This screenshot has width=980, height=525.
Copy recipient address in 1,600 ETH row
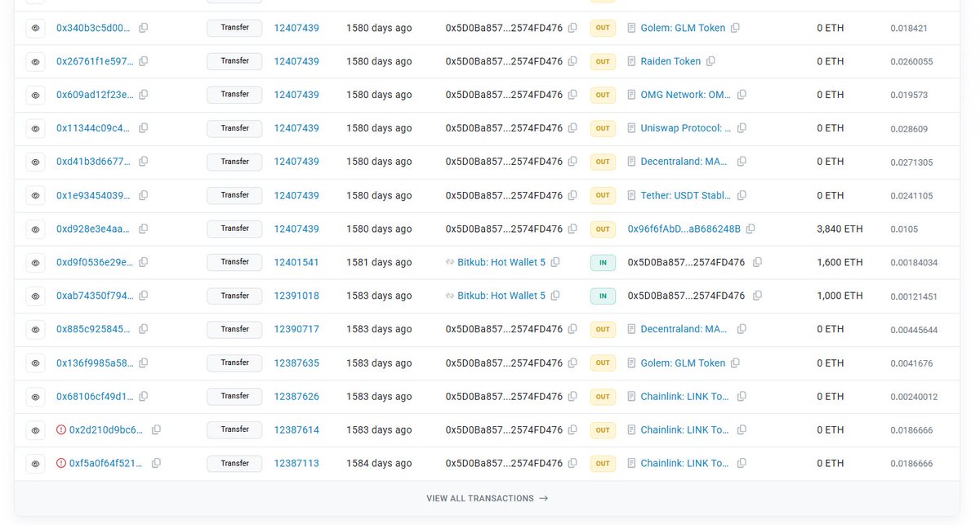tap(757, 262)
